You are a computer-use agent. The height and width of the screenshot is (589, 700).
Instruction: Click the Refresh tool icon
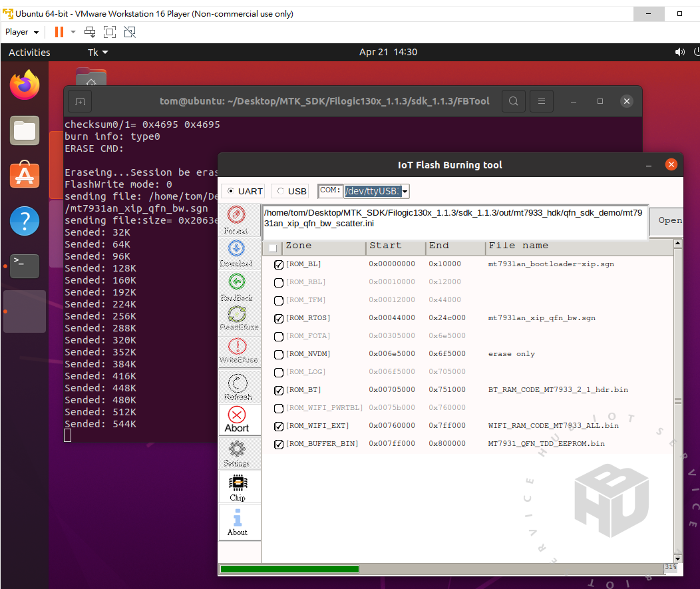point(237,387)
